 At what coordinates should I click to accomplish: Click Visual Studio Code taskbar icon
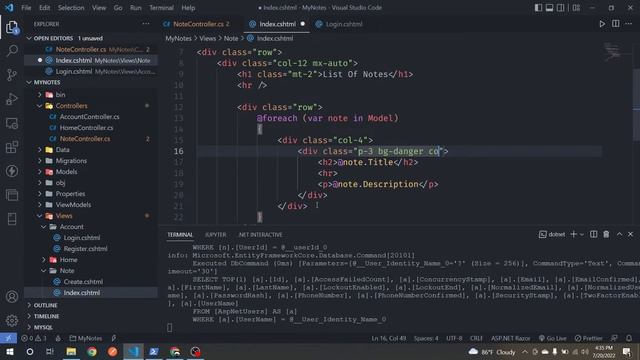(133, 352)
